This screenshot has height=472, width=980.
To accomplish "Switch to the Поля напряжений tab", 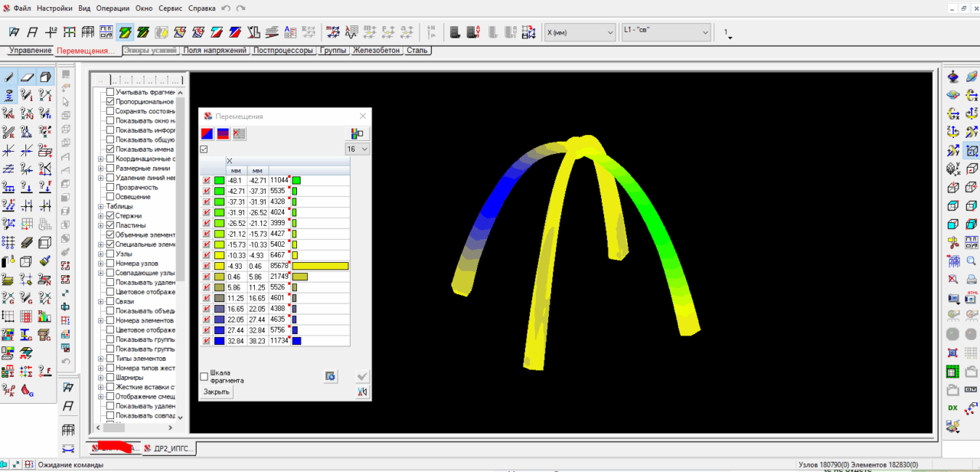I will point(214,51).
